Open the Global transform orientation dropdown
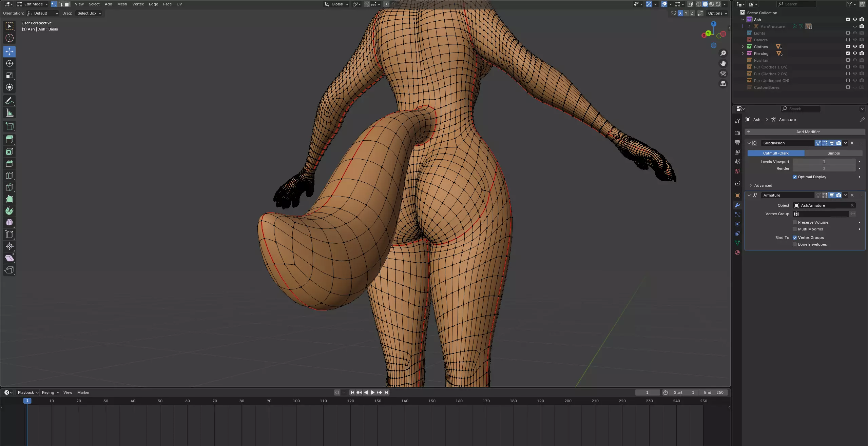This screenshot has height=446, width=868. coord(336,4)
